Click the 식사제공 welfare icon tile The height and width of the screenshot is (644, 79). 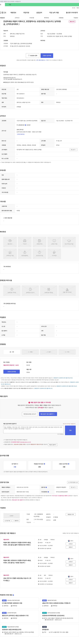pyautogui.click(x=54, y=254)
